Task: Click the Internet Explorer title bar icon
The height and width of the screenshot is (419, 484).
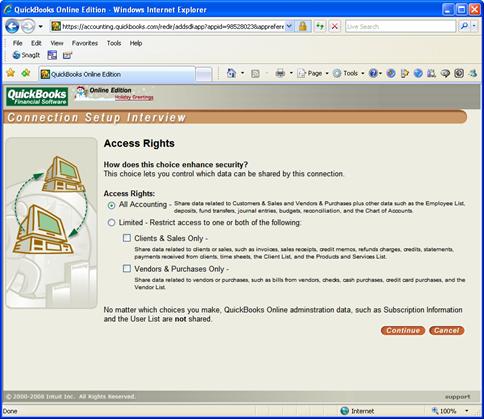Action: pyautogui.click(x=8, y=9)
